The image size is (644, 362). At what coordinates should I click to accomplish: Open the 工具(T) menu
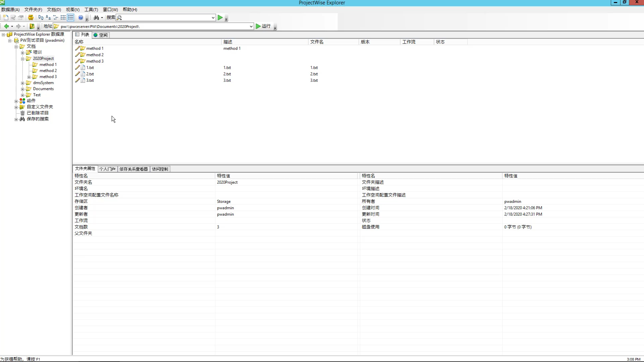(x=91, y=9)
